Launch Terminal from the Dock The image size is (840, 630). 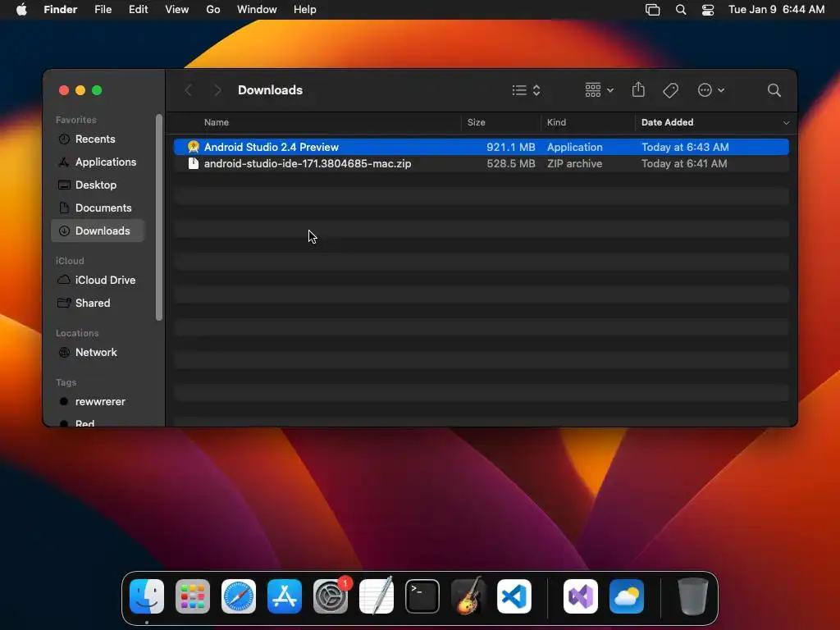422,596
